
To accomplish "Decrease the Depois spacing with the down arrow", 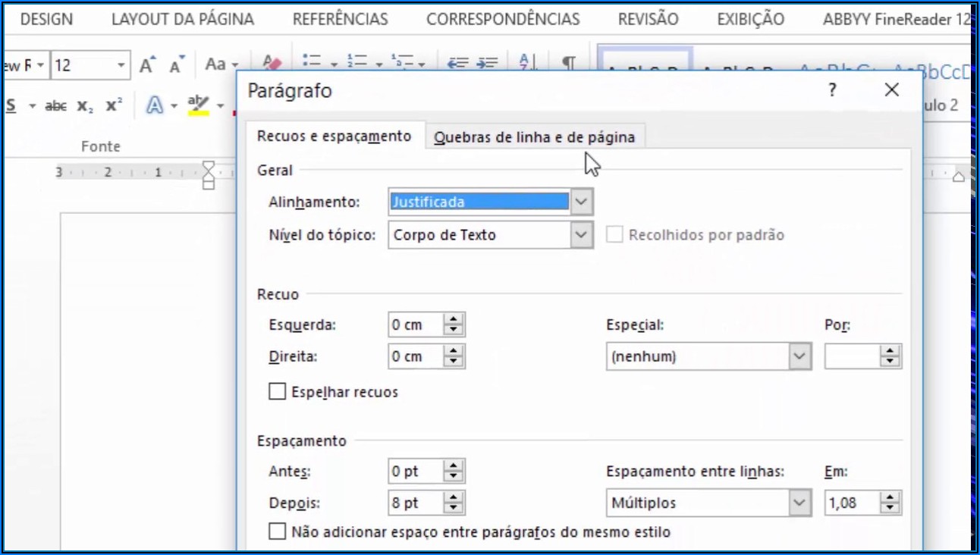I will [x=454, y=509].
